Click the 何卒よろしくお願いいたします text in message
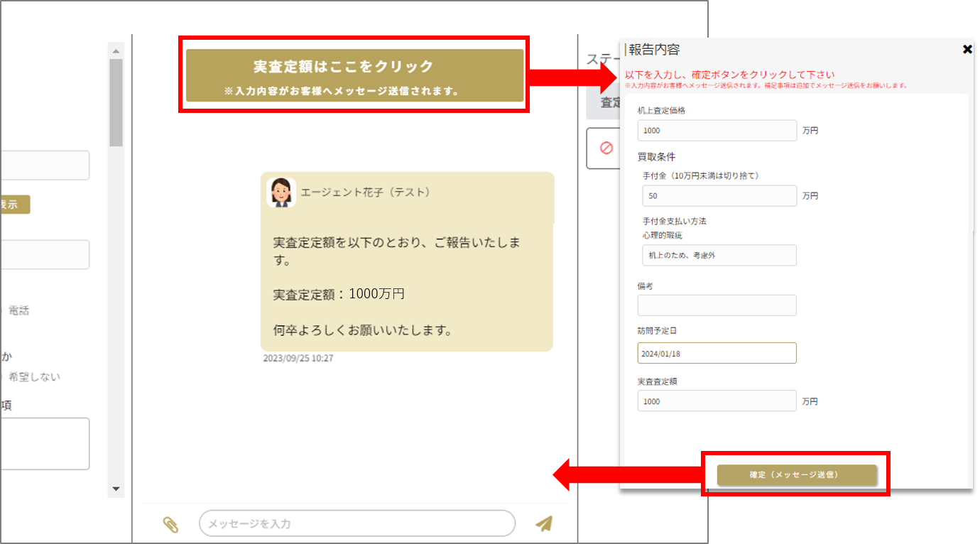The width and height of the screenshot is (980, 544). (x=363, y=330)
